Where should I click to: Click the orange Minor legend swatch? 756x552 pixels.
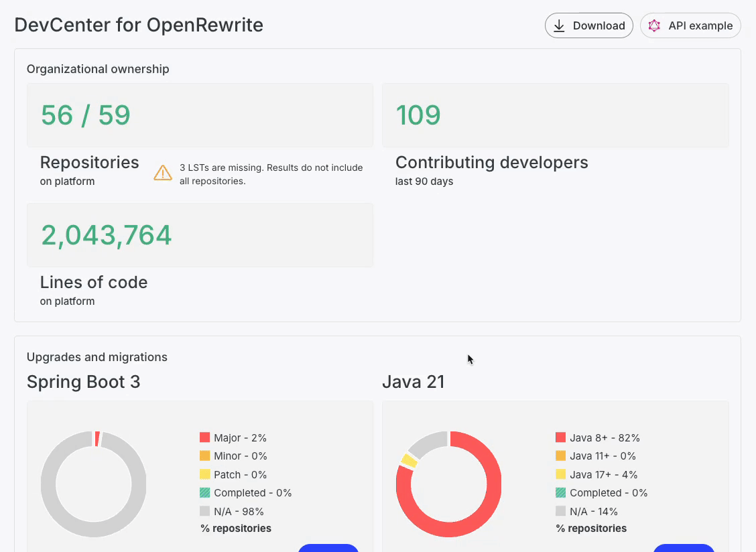pyautogui.click(x=205, y=456)
